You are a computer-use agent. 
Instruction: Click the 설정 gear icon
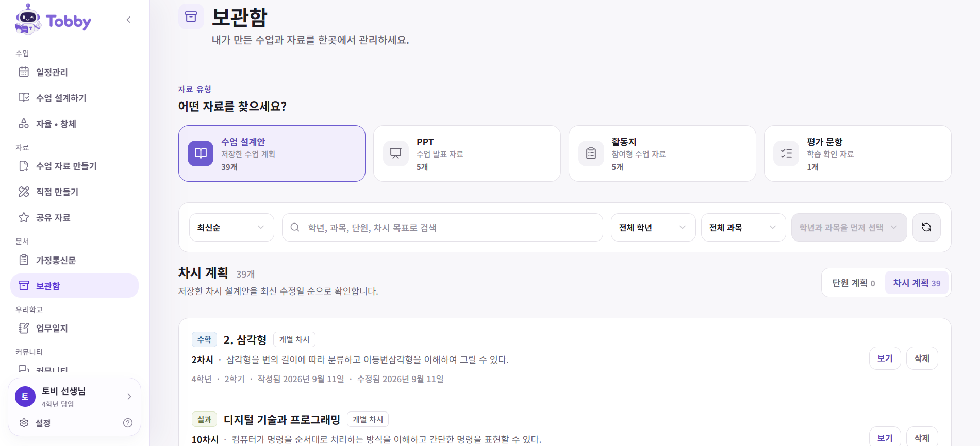(24, 423)
